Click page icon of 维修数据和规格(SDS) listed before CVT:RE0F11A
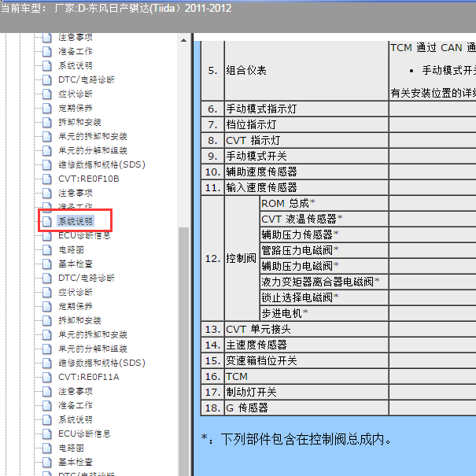Image resolution: width=476 pixels, height=476 pixels. 47,363
